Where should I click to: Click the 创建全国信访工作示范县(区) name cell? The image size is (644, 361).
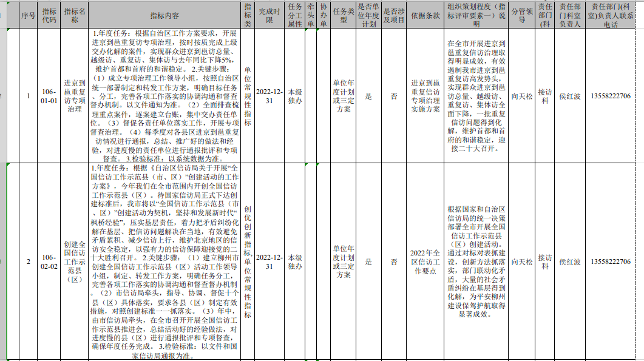click(75, 261)
